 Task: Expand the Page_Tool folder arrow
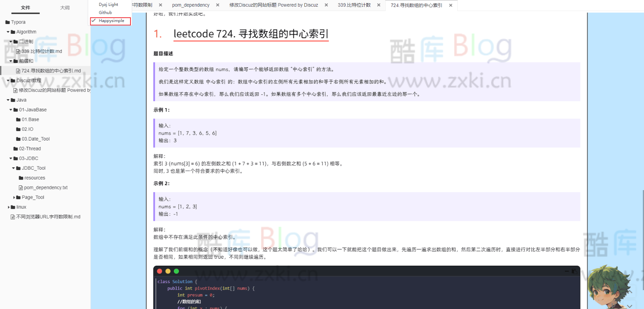14,198
